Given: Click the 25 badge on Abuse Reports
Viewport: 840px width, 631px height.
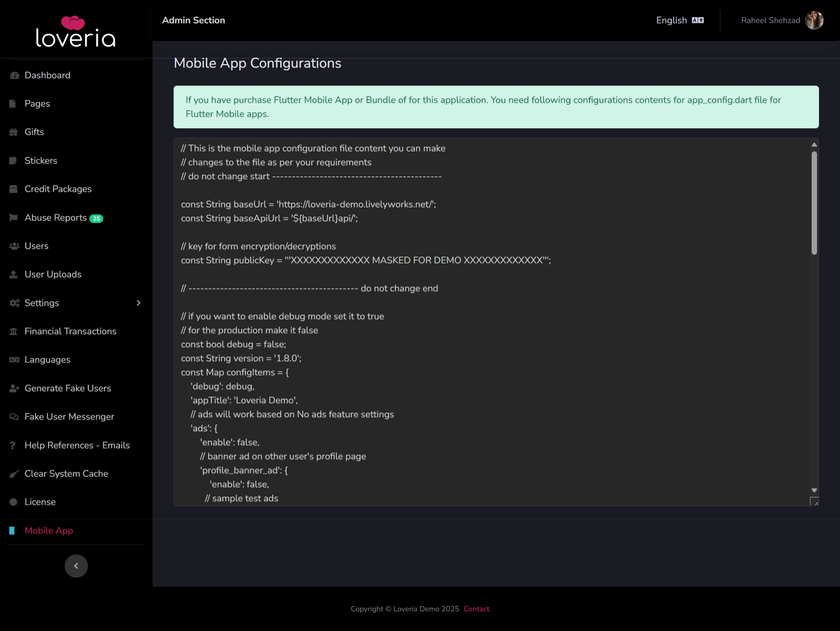Looking at the screenshot, I should pyautogui.click(x=97, y=219).
